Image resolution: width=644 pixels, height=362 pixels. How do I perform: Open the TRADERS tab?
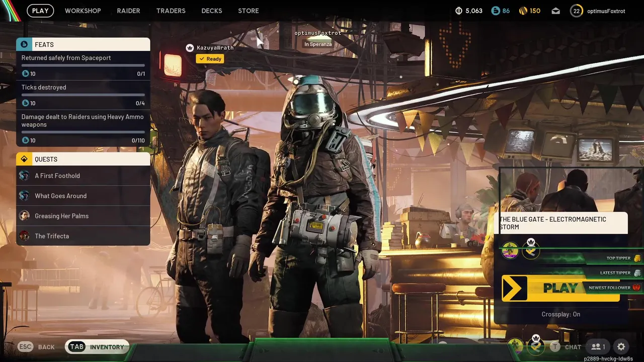coord(171,11)
